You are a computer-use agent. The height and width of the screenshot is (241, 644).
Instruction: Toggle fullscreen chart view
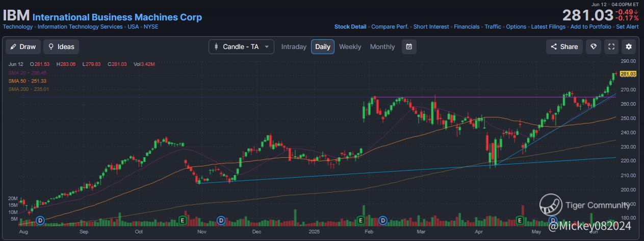[x=611, y=46]
